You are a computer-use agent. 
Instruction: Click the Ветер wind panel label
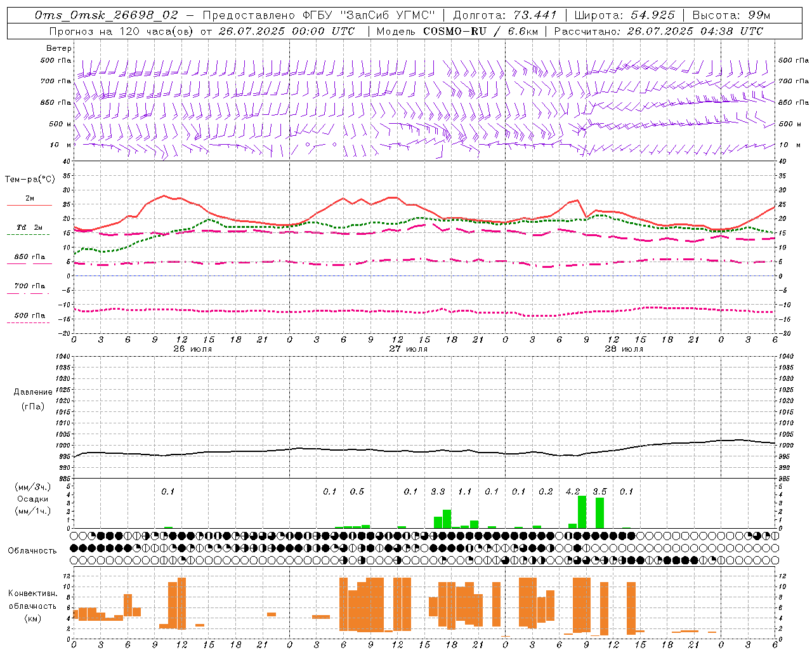coord(59,48)
